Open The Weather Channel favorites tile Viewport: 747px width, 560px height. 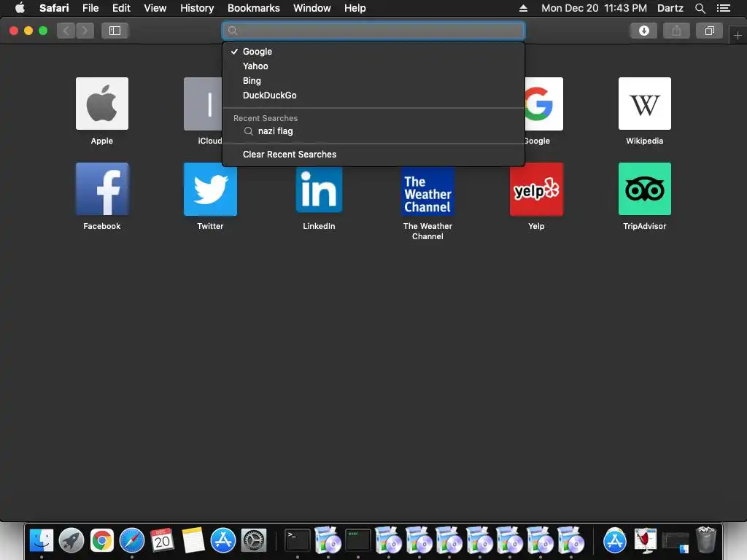(427, 191)
